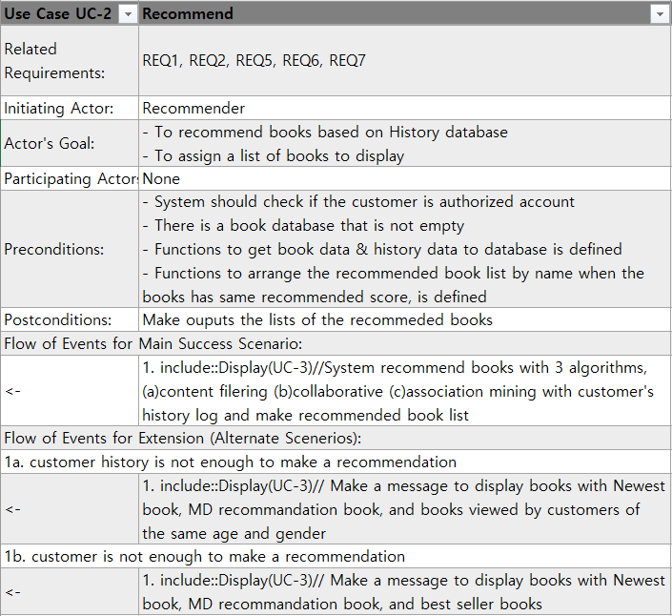This screenshot has width=672, height=616.
Task: Select the cell mentioning customers of the same age and gender
Action: [x=405, y=509]
